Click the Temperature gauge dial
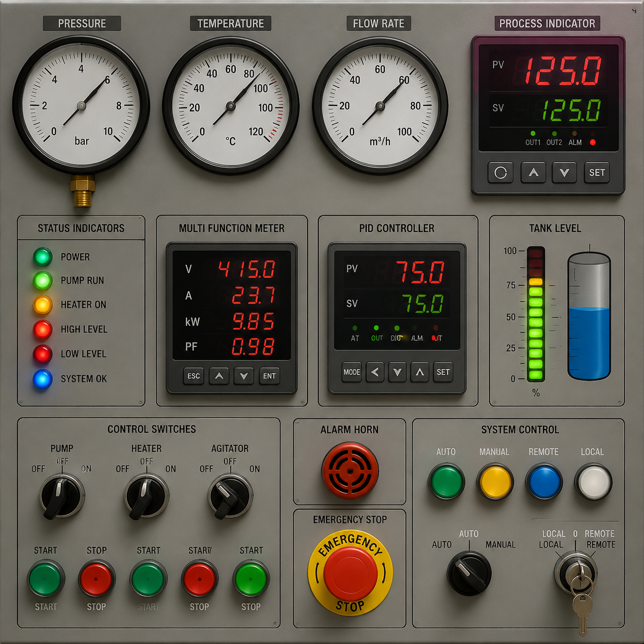Screen dimensions: 644x644 click(x=231, y=106)
